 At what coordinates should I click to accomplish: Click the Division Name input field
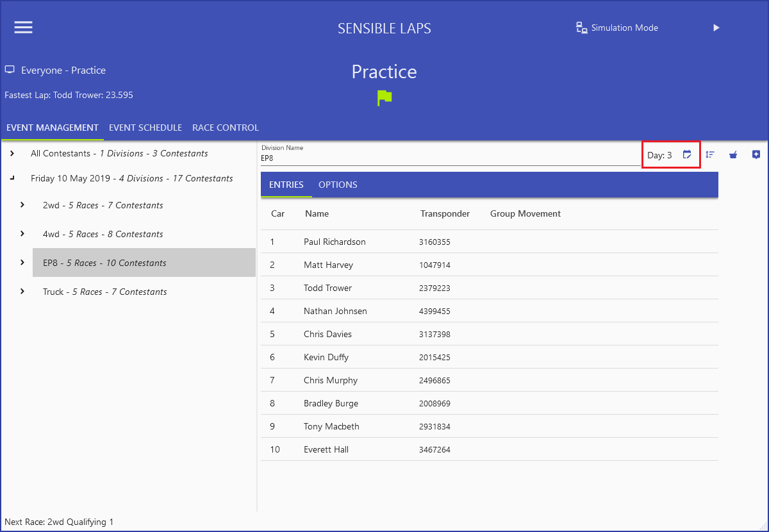pyautogui.click(x=449, y=158)
